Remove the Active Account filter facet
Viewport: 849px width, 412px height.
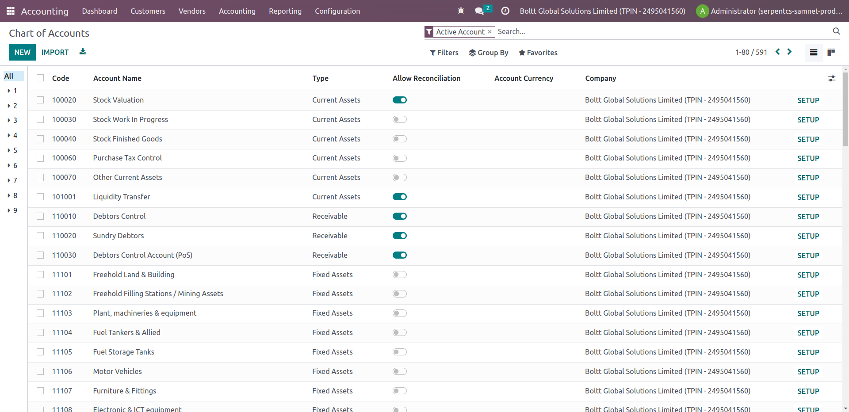click(489, 32)
